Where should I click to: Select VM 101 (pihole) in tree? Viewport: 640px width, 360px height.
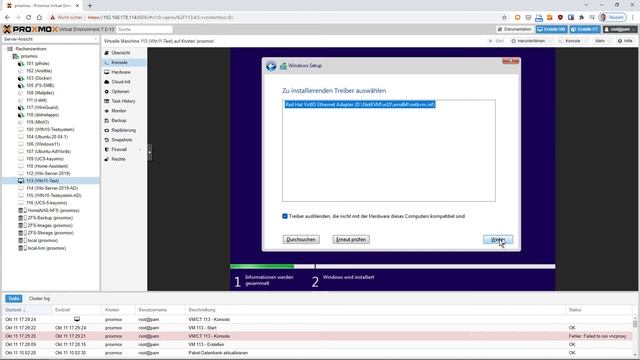pyautogui.click(x=38, y=64)
